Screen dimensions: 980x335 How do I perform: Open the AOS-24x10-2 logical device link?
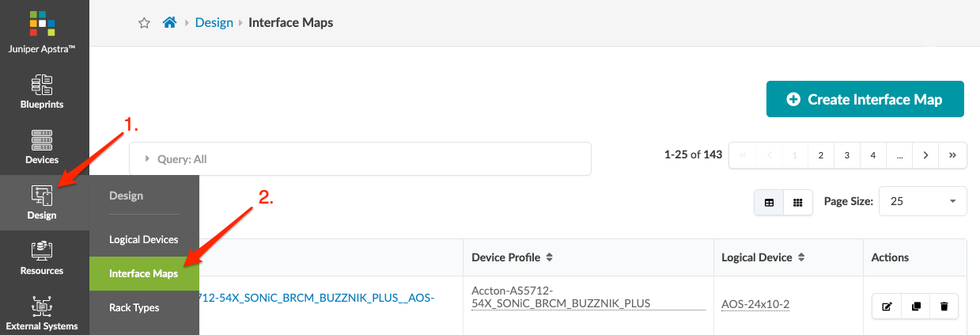755,304
